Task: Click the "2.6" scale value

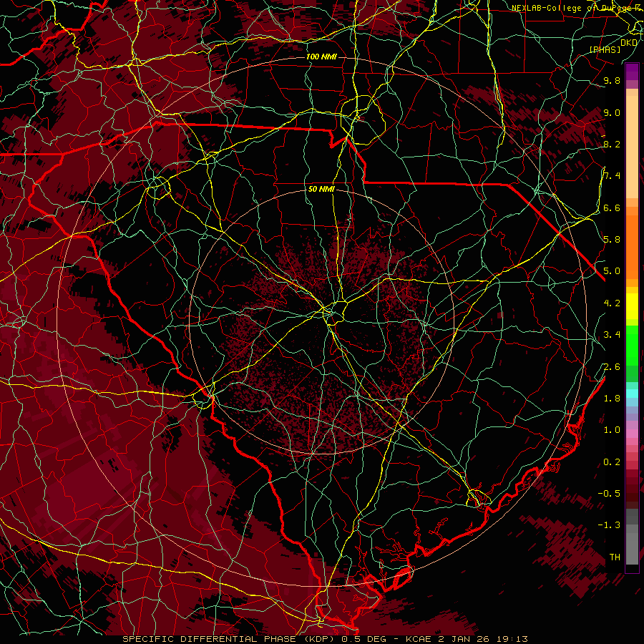Action: pyautogui.click(x=612, y=366)
